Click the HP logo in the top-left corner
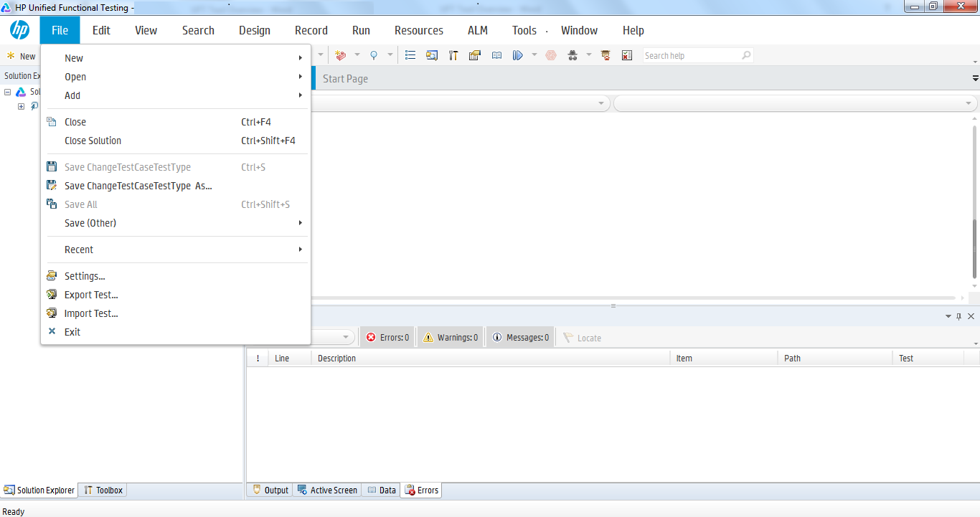 click(19, 30)
